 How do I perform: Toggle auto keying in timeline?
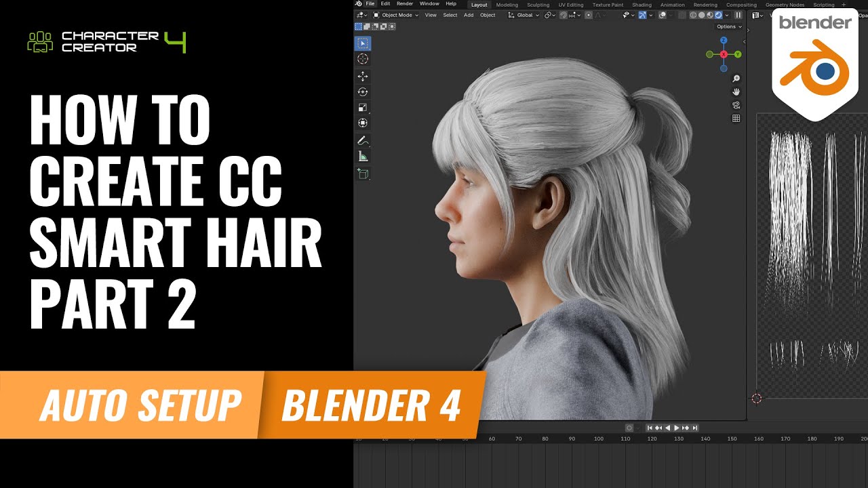click(629, 428)
